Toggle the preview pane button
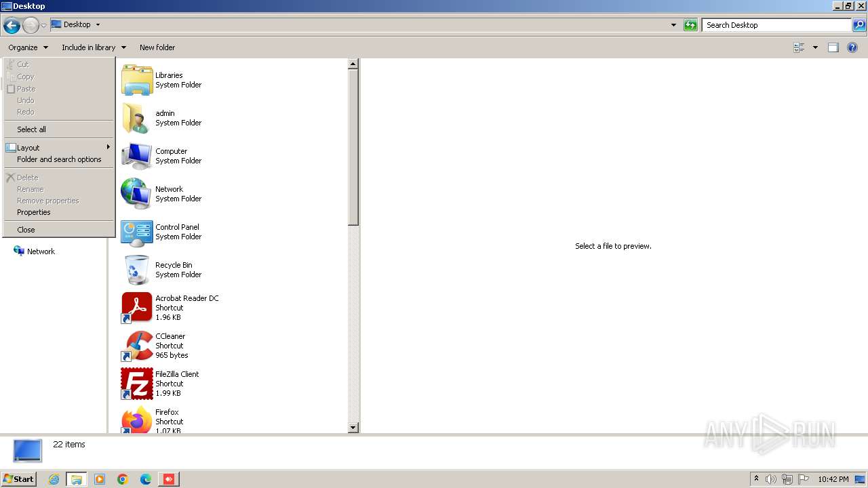868x488 pixels. [833, 47]
